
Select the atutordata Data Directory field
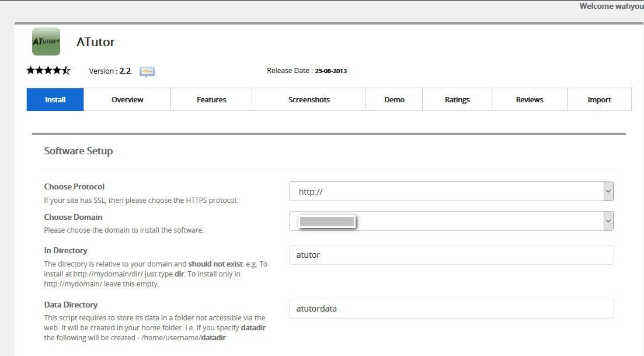[x=451, y=308]
